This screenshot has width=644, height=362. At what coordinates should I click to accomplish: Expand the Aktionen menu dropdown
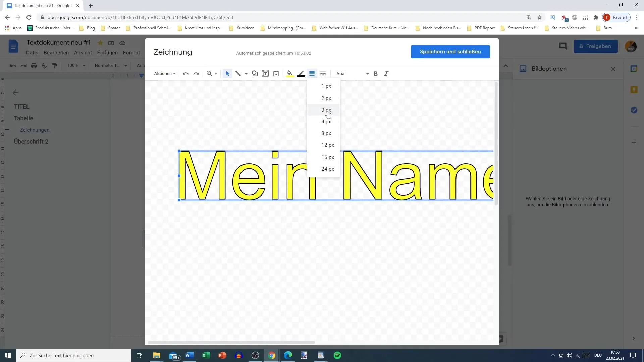(x=164, y=73)
